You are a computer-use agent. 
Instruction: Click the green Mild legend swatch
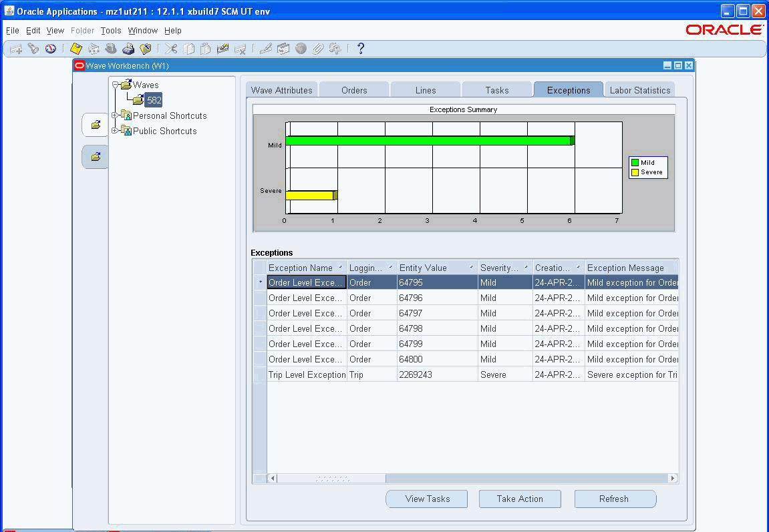(635, 163)
